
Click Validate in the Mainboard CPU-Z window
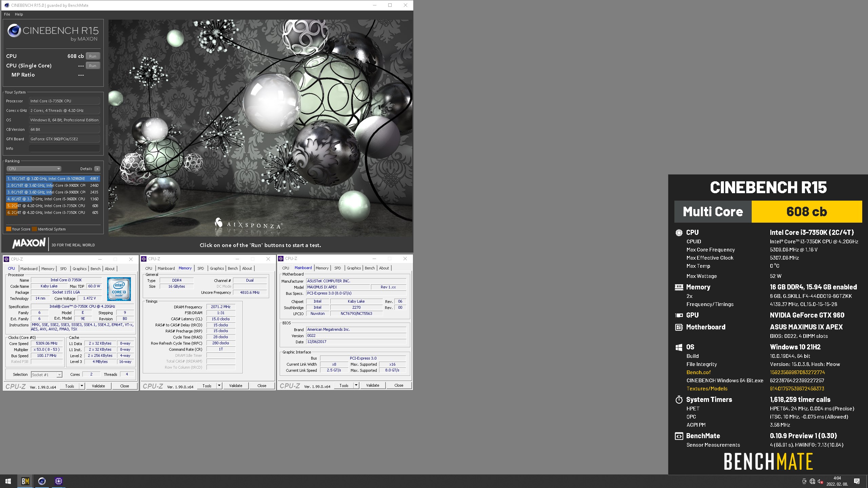click(x=373, y=385)
